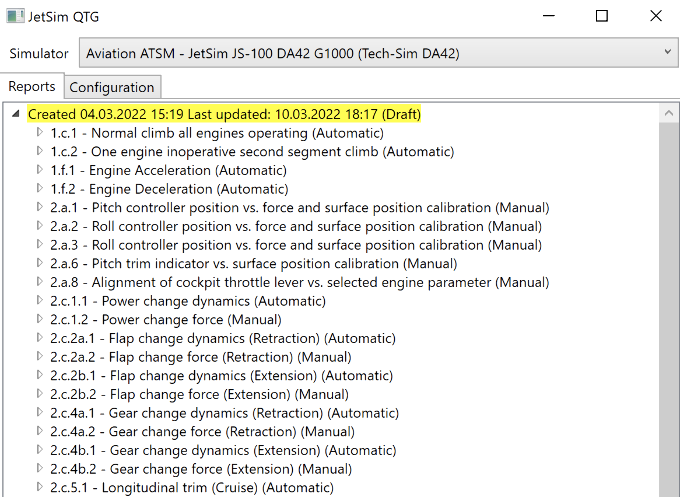
Task: Select the 2.a.3 Roll controller calibration row
Action: [296, 245]
